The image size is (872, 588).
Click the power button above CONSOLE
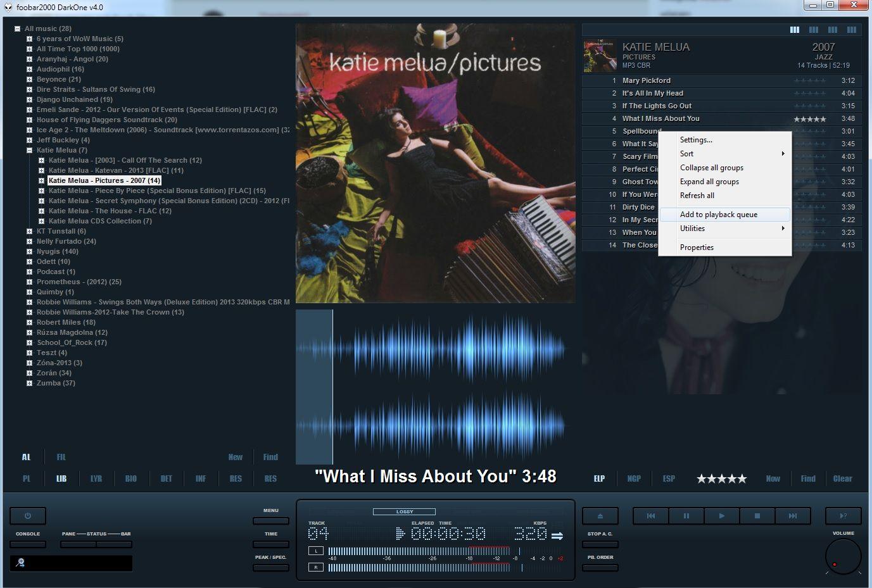click(x=28, y=516)
